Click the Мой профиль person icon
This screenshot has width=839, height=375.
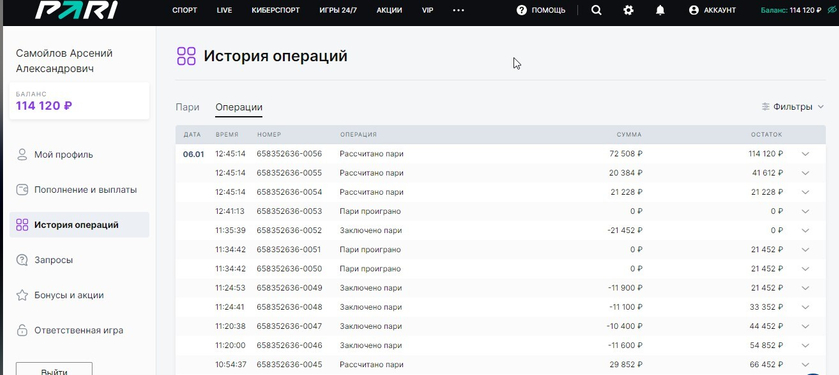coord(22,155)
